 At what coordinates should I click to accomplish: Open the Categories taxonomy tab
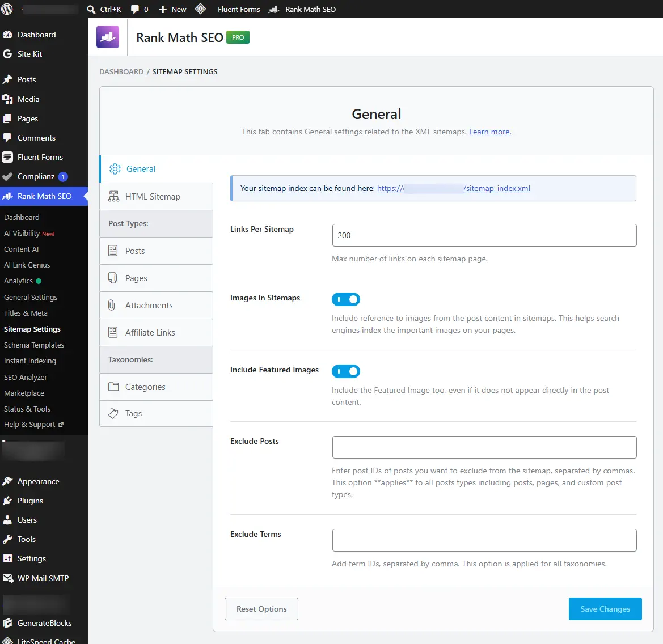157,387
